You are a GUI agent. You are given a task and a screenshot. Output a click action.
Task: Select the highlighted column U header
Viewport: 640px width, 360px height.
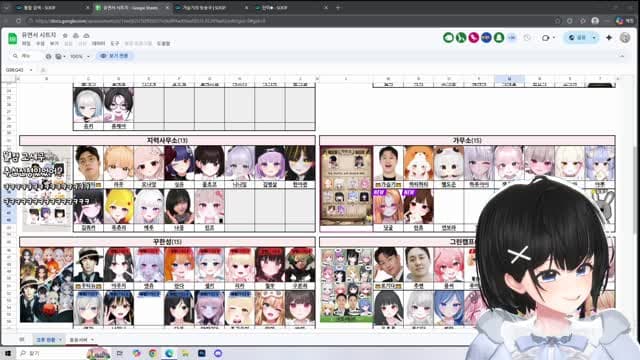point(509,78)
